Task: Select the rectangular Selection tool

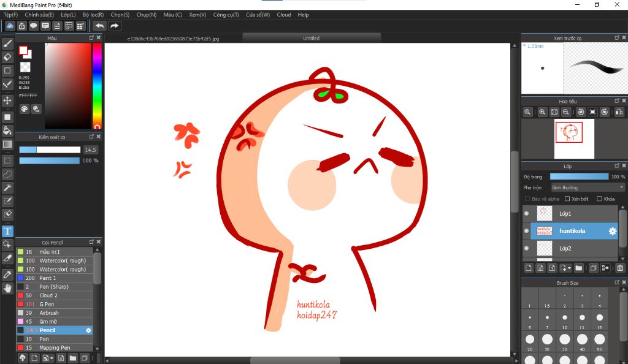Action: 7,161
